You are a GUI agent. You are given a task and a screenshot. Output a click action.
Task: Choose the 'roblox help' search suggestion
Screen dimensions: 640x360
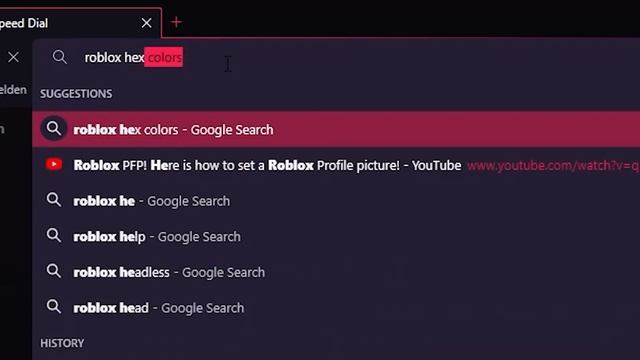[x=336, y=236]
